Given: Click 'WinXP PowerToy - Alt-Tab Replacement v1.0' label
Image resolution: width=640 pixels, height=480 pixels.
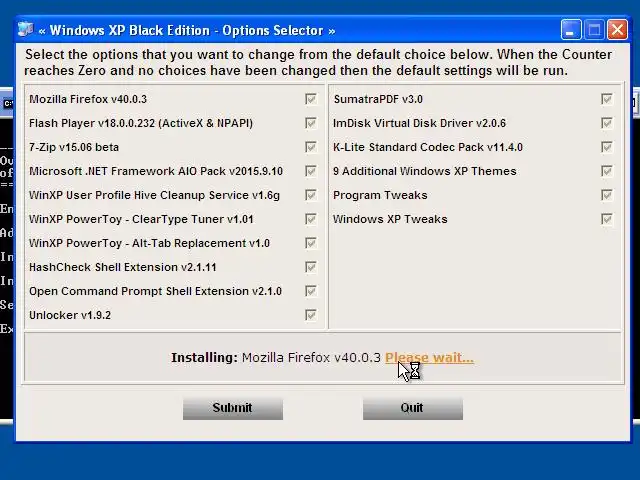Looking at the screenshot, I should (x=149, y=243).
